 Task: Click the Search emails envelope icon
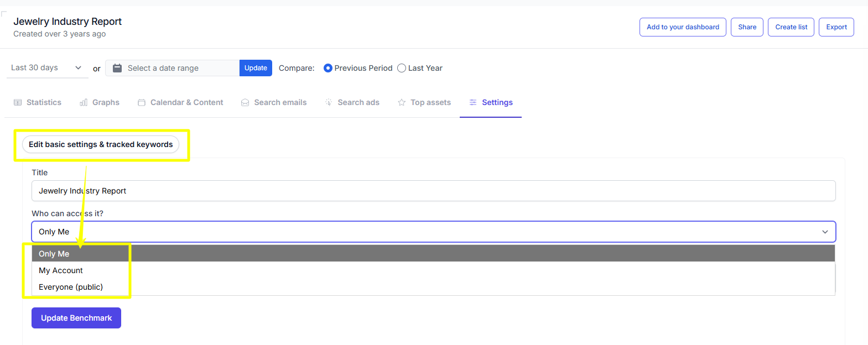coord(245,102)
